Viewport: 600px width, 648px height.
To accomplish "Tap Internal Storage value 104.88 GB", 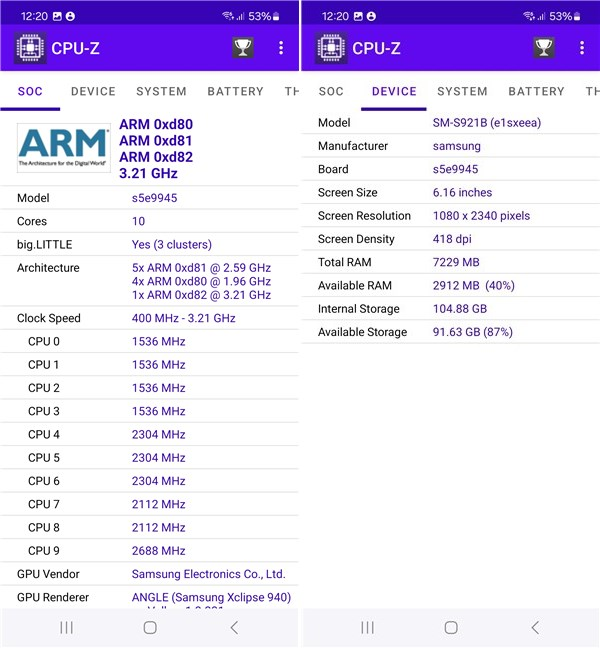I will click(x=460, y=309).
